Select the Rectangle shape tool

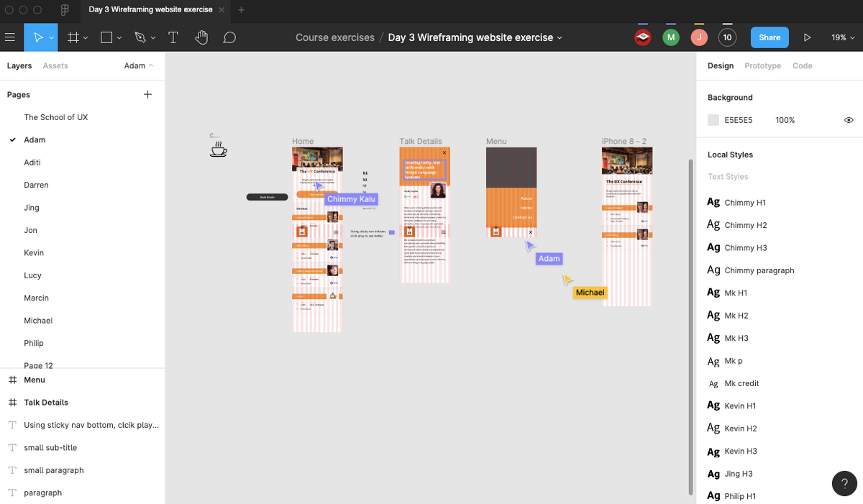(x=105, y=37)
